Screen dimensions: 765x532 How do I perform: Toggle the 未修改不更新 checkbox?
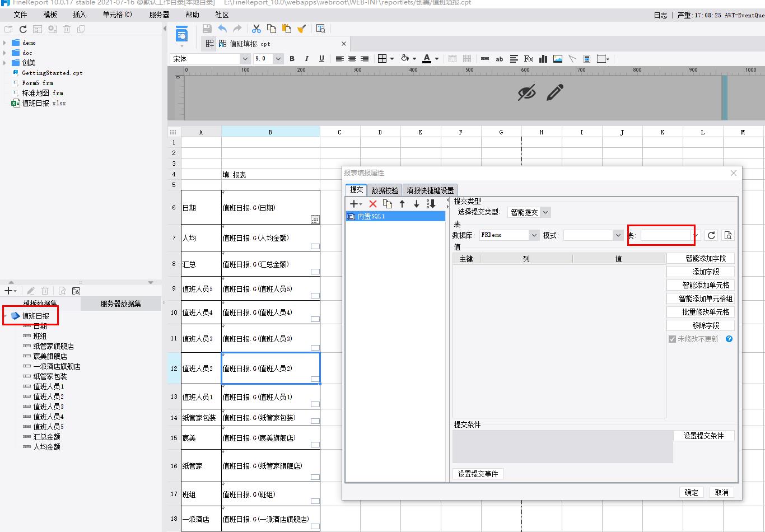click(x=673, y=339)
